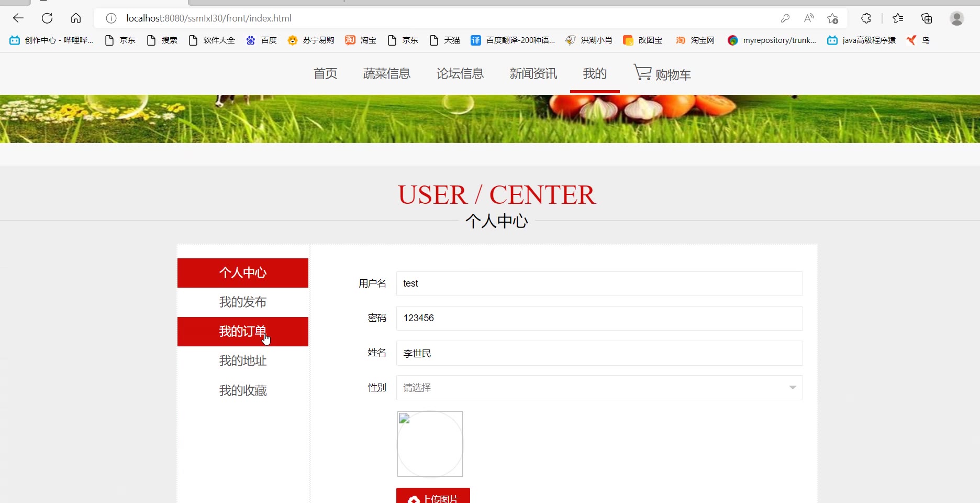Image resolution: width=980 pixels, height=503 pixels.
Task: Open the 淘宝 bookmark
Action: coord(361,40)
